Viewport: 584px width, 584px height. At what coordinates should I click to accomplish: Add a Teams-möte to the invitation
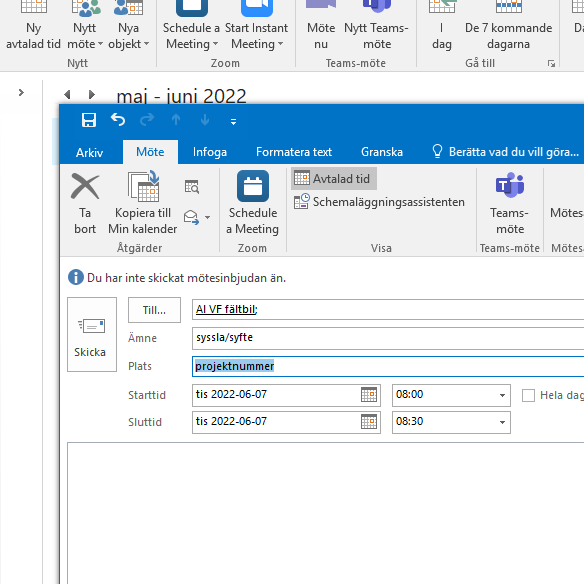[510, 203]
